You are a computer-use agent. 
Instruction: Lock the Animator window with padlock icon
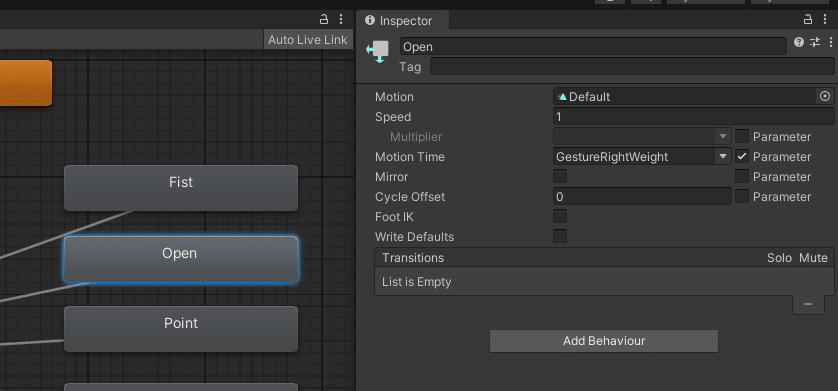(323, 20)
